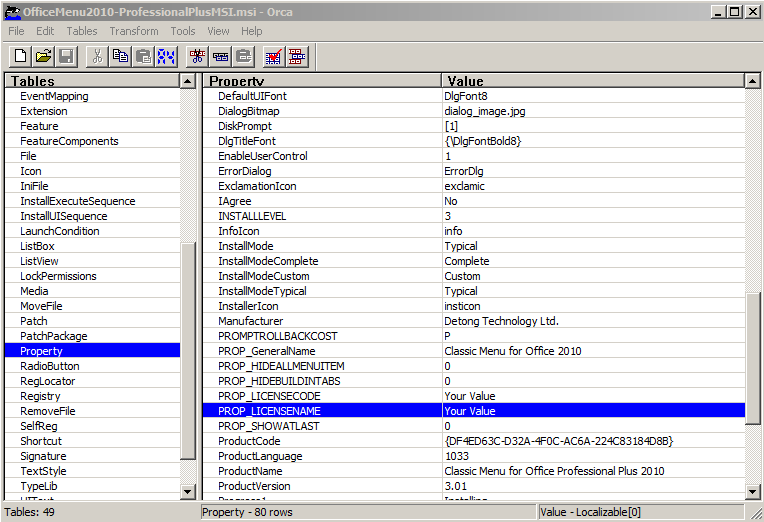764x522 pixels.
Task: Click the Cut scissors toolbar icon
Action: point(97,57)
